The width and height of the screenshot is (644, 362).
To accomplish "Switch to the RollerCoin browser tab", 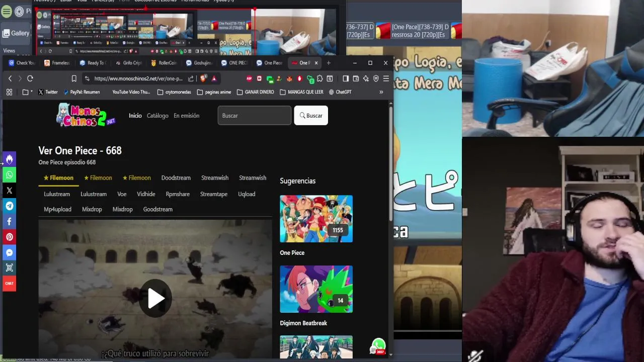I will coord(164,63).
